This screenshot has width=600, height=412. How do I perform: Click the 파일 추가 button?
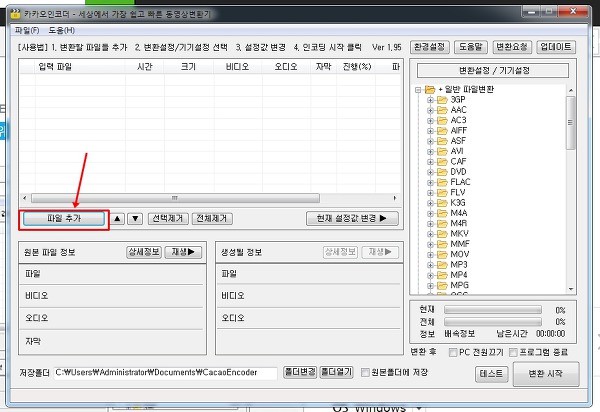click(64, 219)
